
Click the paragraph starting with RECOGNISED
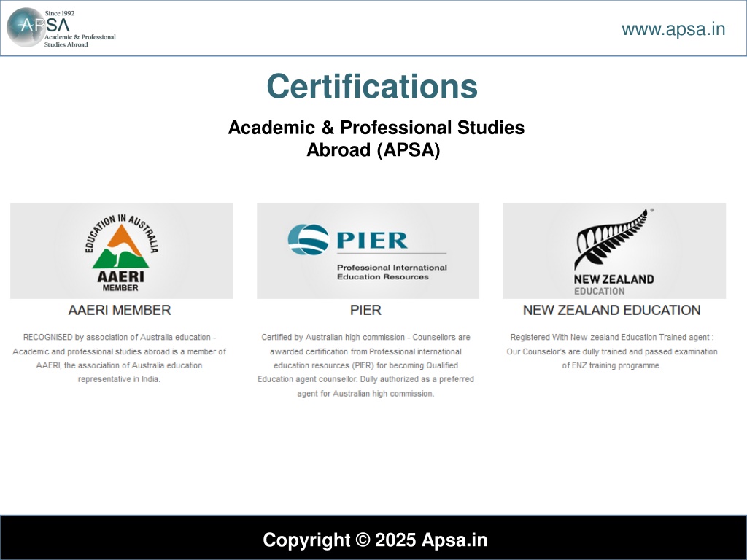(119, 358)
